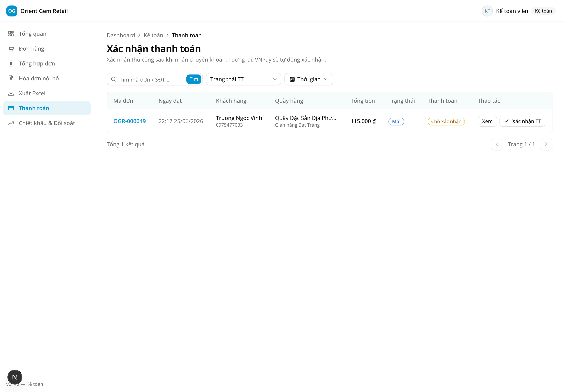The height and width of the screenshot is (392, 565).
Task: Click the Tìm search button
Action: [194, 79]
